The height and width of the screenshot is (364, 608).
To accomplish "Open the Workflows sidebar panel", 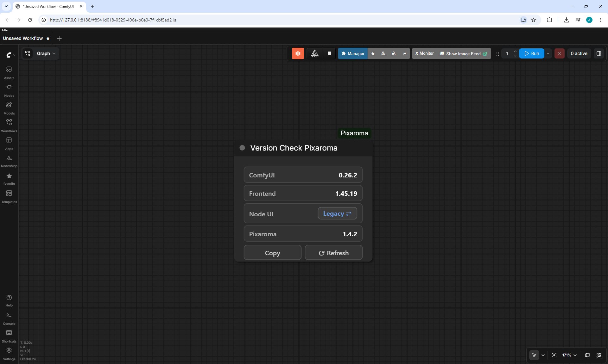I will click(x=9, y=126).
